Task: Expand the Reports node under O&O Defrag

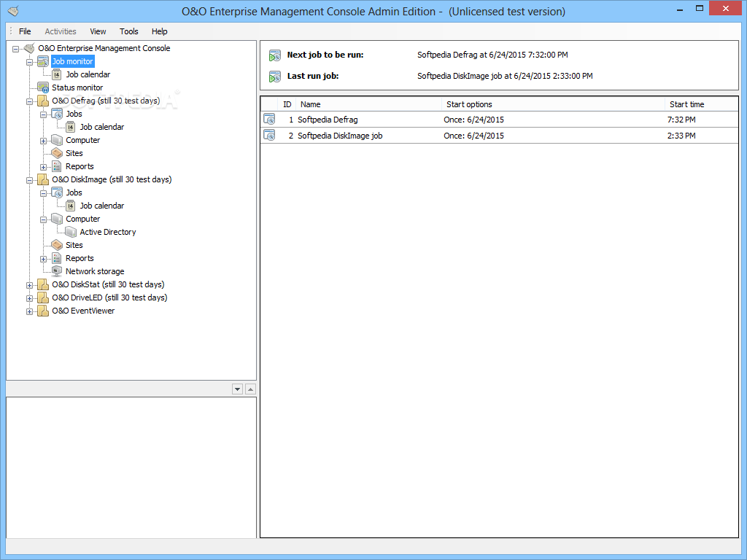Action: point(43,167)
